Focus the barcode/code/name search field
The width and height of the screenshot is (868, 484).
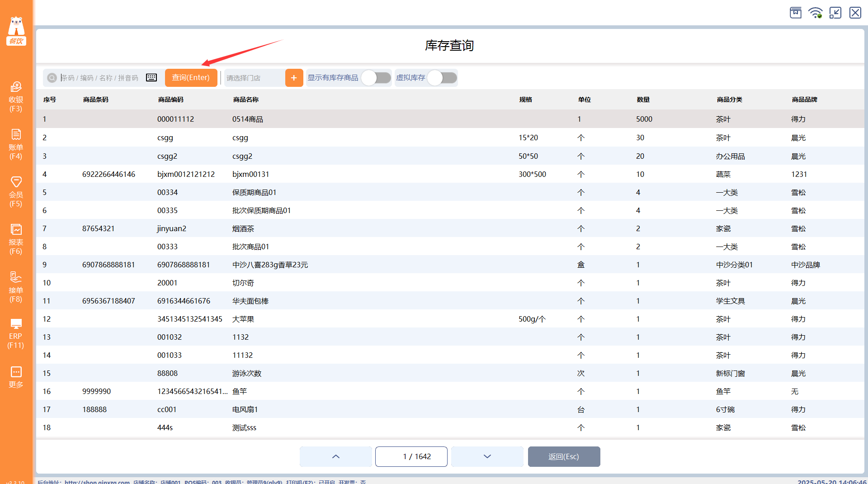102,78
